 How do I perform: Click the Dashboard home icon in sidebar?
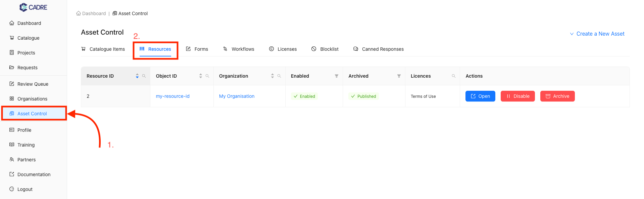(12, 23)
